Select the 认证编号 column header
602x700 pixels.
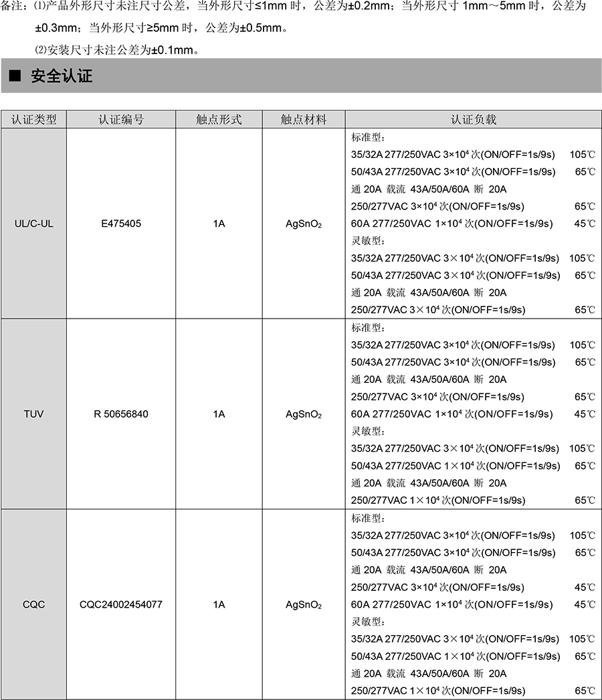pyautogui.click(x=121, y=120)
